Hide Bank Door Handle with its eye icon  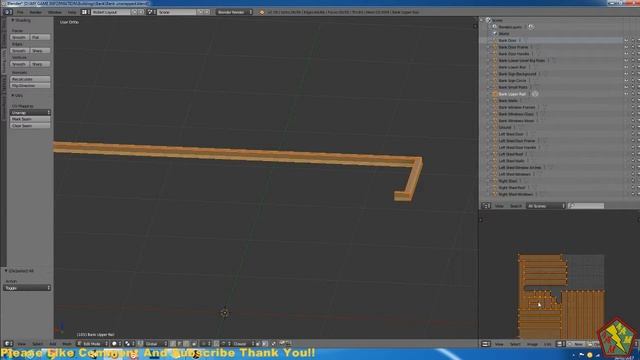pyautogui.click(x=626, y=54)
